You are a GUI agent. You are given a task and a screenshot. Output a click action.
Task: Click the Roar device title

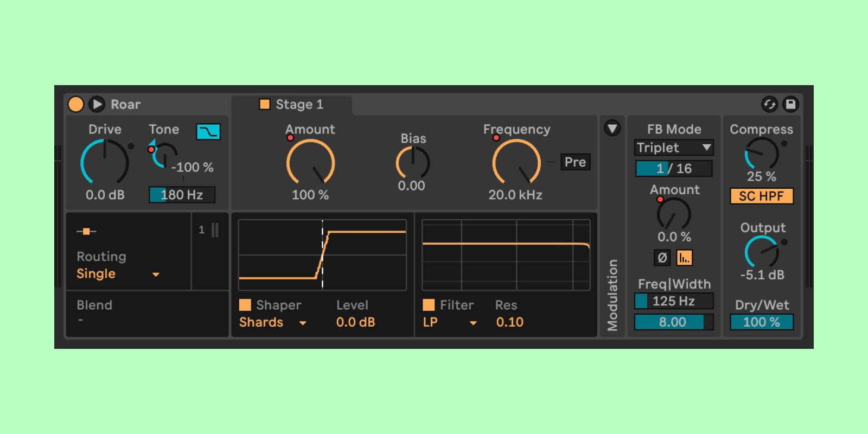tap(126, 104)
